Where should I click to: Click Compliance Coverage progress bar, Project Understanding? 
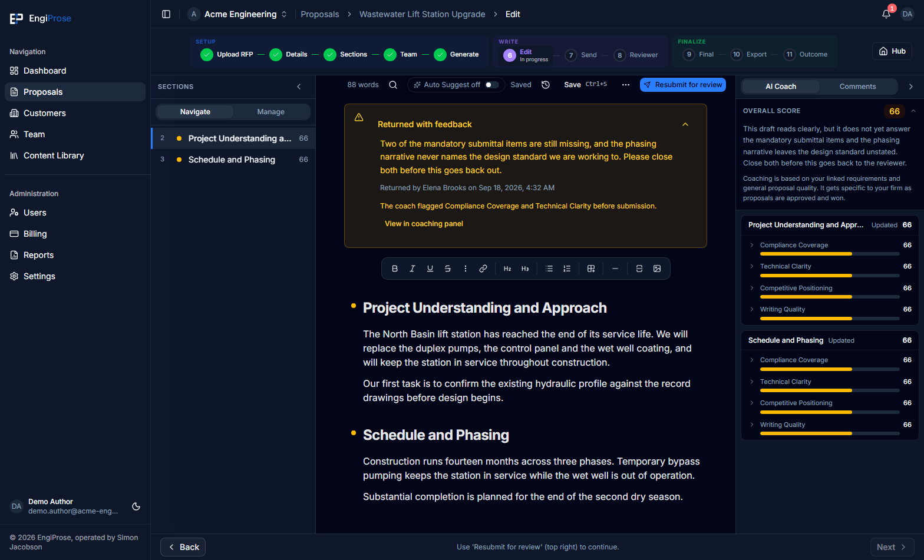point(830,254)
